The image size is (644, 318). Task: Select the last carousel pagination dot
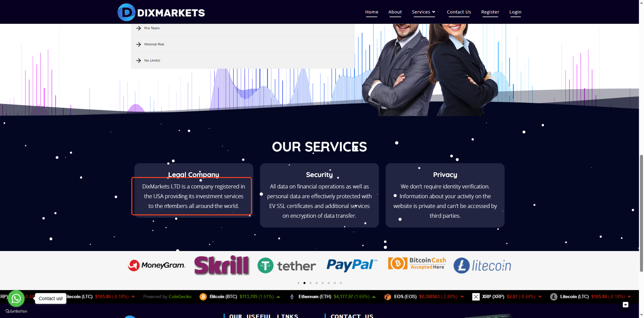pos(341,283)
